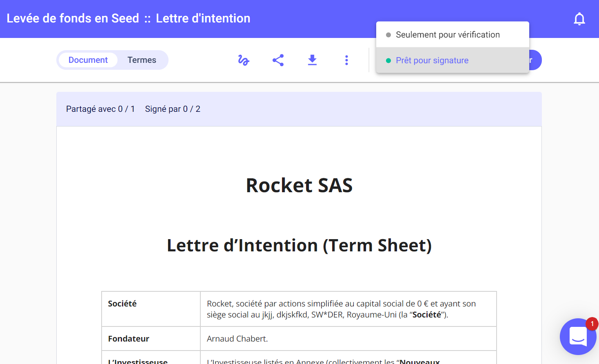The image size is (599, 364).
Task: Switch to the Termes tab
Action: (142, 60)
